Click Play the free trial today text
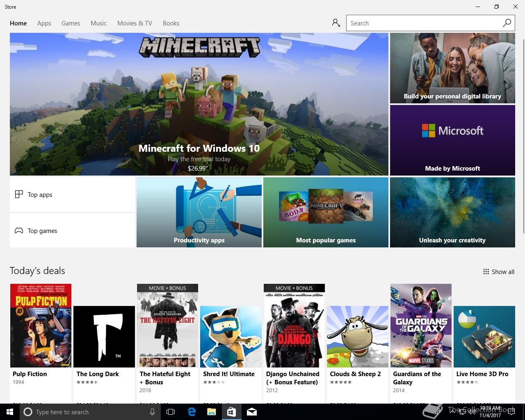This screenshot has width=525, height=420. [x=199, y=159]
